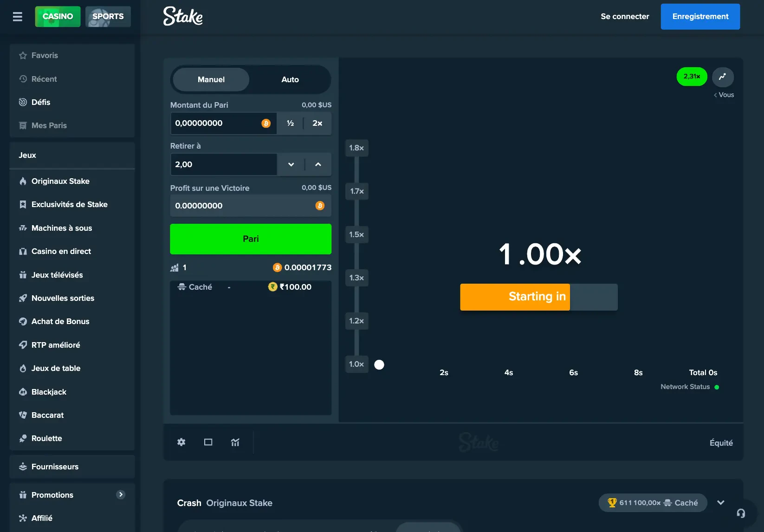Click the Jeux de table icon
Viewport: 764px width, 532px height.
click(x=23, y=368)
